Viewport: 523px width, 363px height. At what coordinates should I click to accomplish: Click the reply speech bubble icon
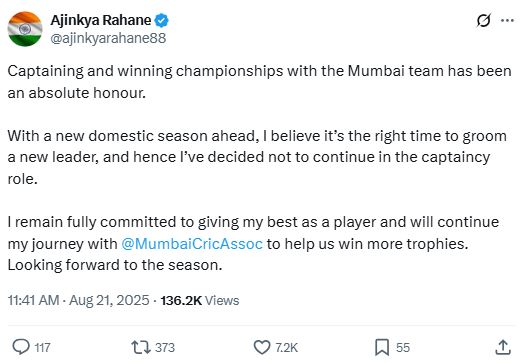(21, 347)
